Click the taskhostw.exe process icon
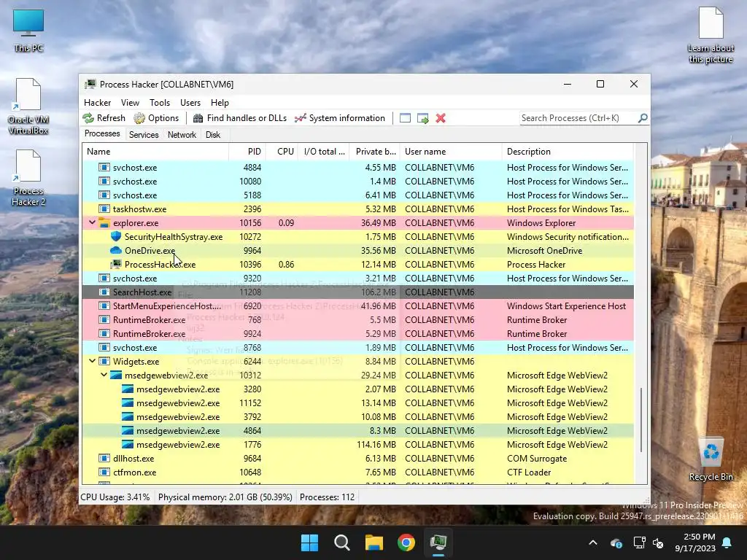The height and width of the screenshot is (560, 747). pyautogui.click(x=104, y=209)
